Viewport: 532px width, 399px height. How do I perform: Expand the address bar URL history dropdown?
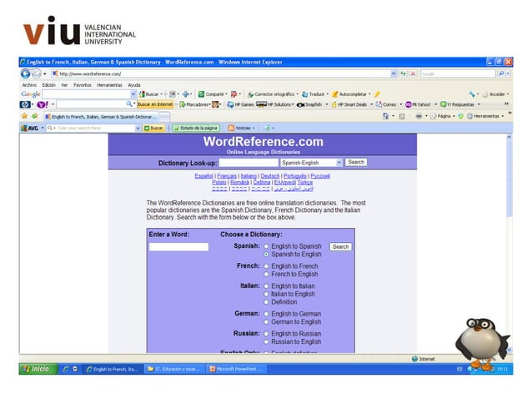(394, 73)
